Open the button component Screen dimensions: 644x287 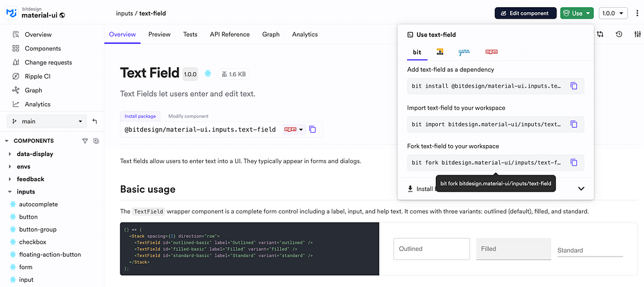[x=28, y=217]
